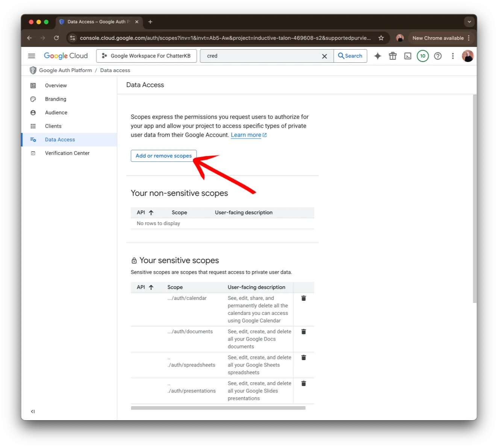Delete the auth/calendar scope
Viewport: 498px width, 448px height.
point(304,298)
